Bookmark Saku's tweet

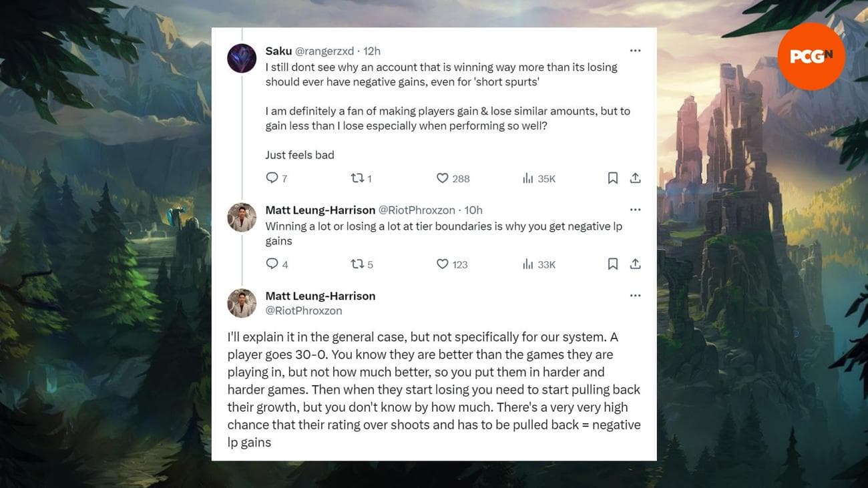pos(612,178)
